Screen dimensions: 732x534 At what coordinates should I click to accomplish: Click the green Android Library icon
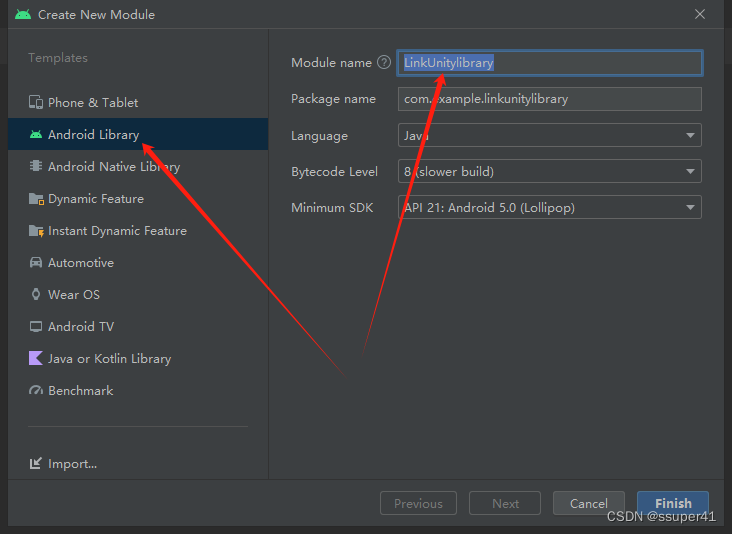coord(36,134)
